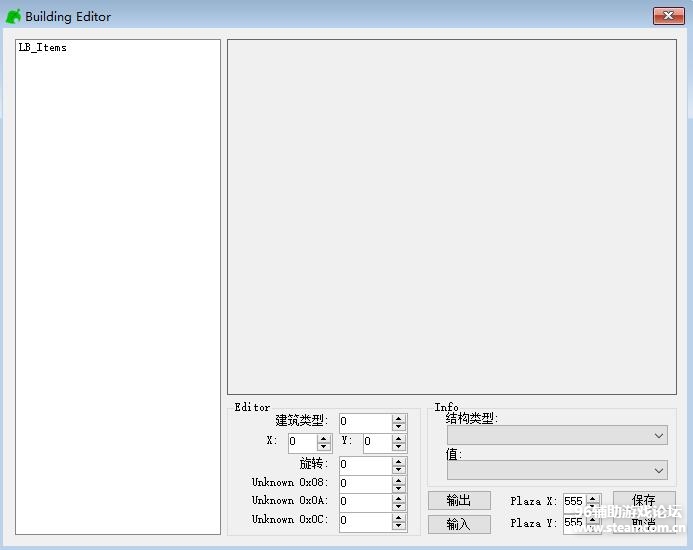Image resolution: width=693 pixels, height=550 pixels.
Task: Click into the Plaza Y input field
Action: [x=573, y=523]
